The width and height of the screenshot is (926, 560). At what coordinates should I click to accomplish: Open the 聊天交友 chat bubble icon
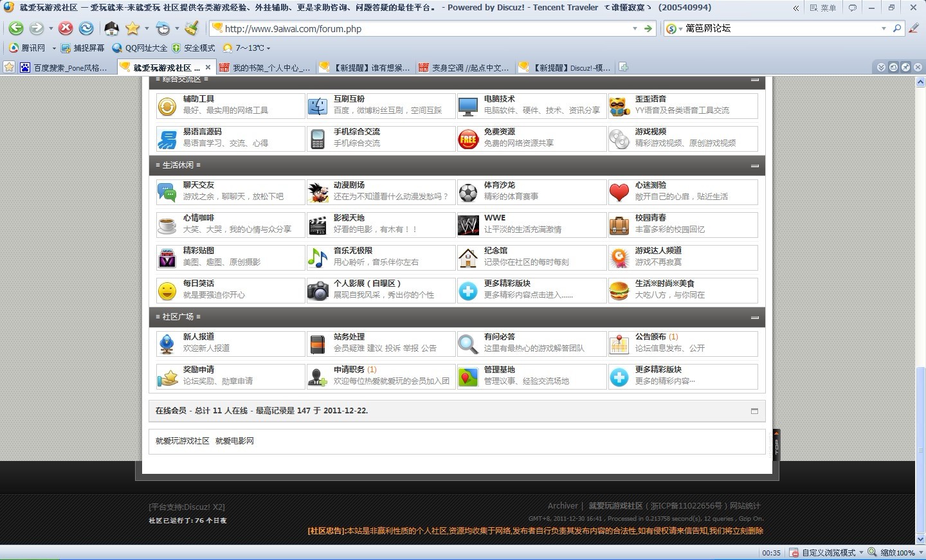coord(167,192)
